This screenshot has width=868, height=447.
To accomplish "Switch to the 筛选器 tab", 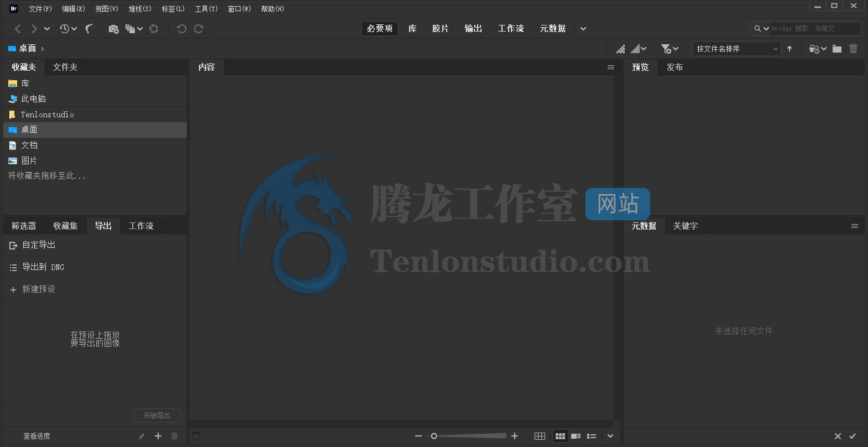I will coord(24,226).
